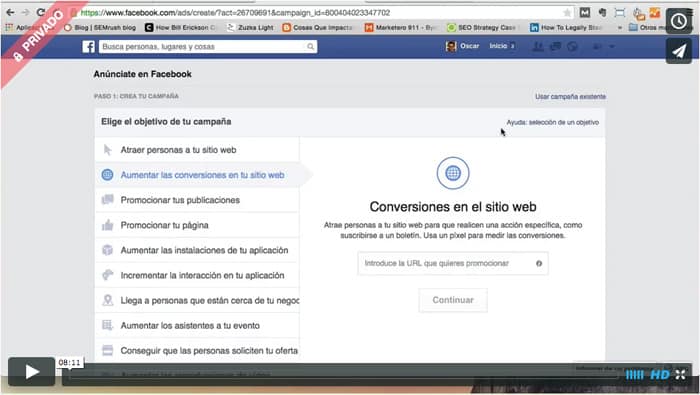The image size is (700, 395).
Task: Play the video with the play button
Action: [31, 371]
